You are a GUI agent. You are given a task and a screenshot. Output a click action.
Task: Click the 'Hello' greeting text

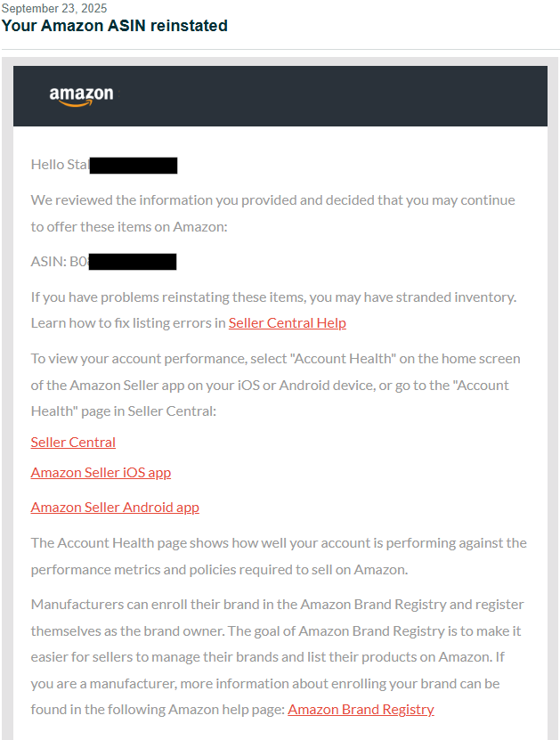(47, 165)
